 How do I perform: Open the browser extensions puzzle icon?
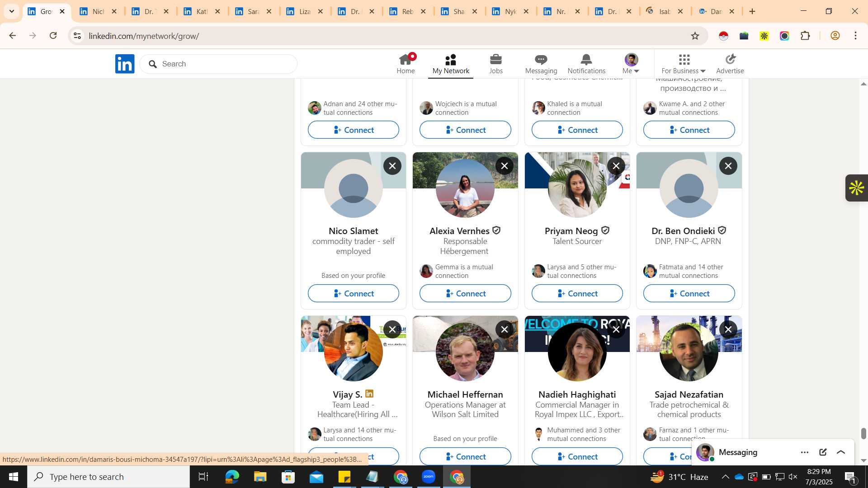tap(806, 36)
